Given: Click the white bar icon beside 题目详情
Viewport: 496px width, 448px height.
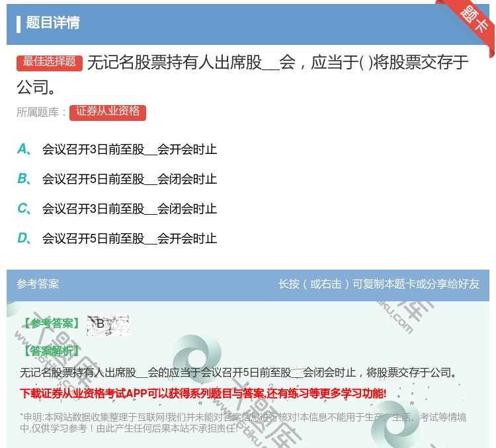Looking at the screenshot, I should coord(19,24).
